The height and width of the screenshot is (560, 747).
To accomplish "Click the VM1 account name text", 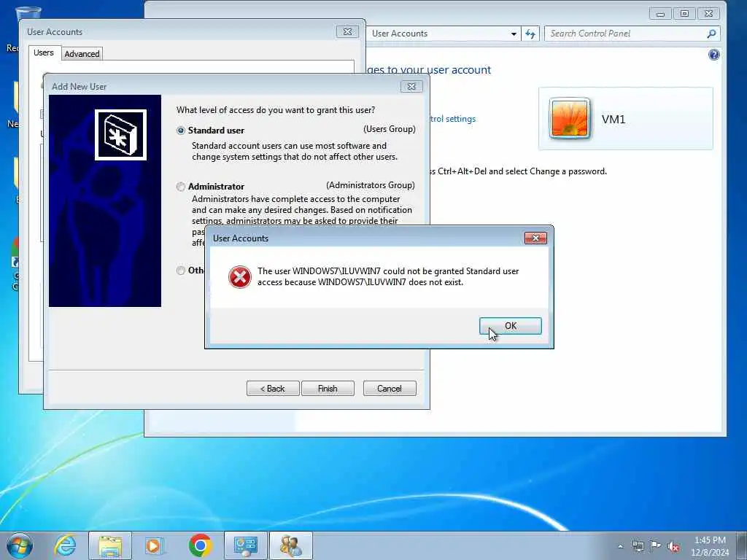I will click(613, 119).
